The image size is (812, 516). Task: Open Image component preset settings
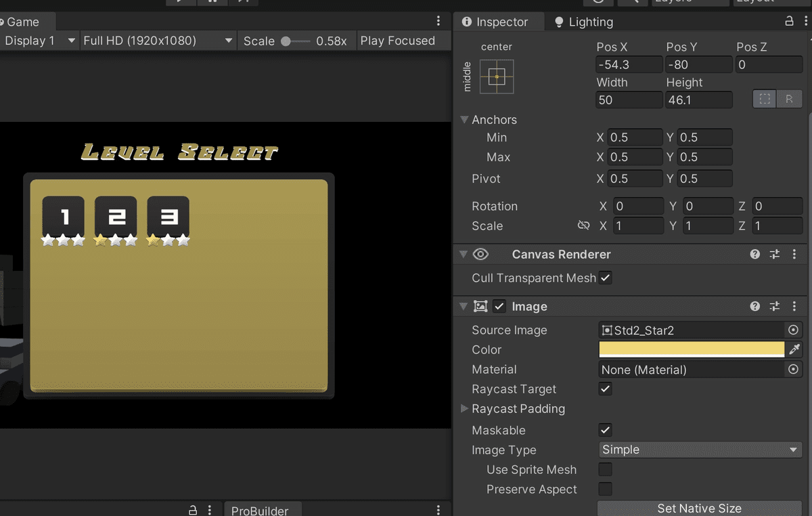775,306
